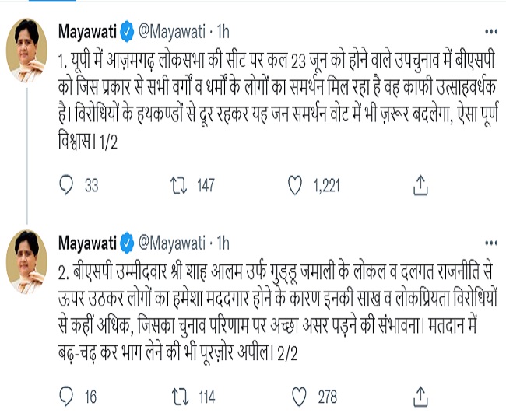This screenshot has width=506, height=420.
Task: Share the first tweet
Action: click(419, 184)
